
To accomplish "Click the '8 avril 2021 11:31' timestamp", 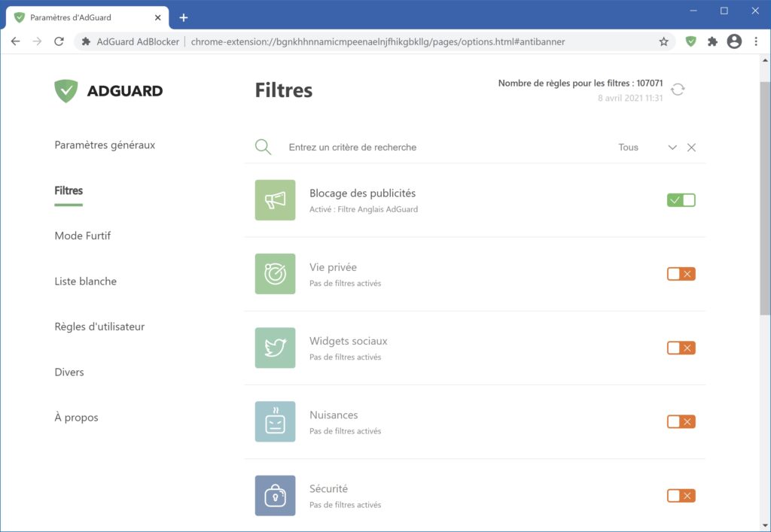I will [630, 98].
